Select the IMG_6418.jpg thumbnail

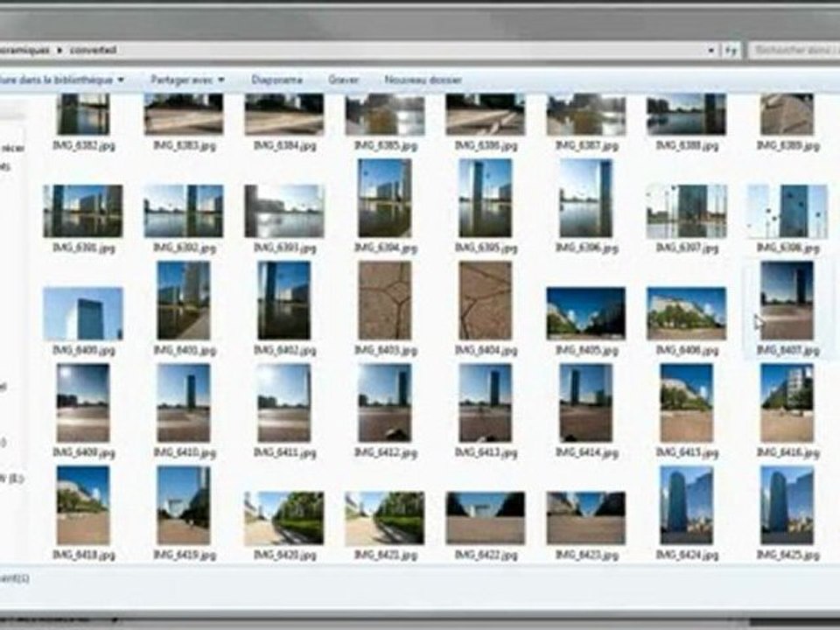click(x=83, y=505)
